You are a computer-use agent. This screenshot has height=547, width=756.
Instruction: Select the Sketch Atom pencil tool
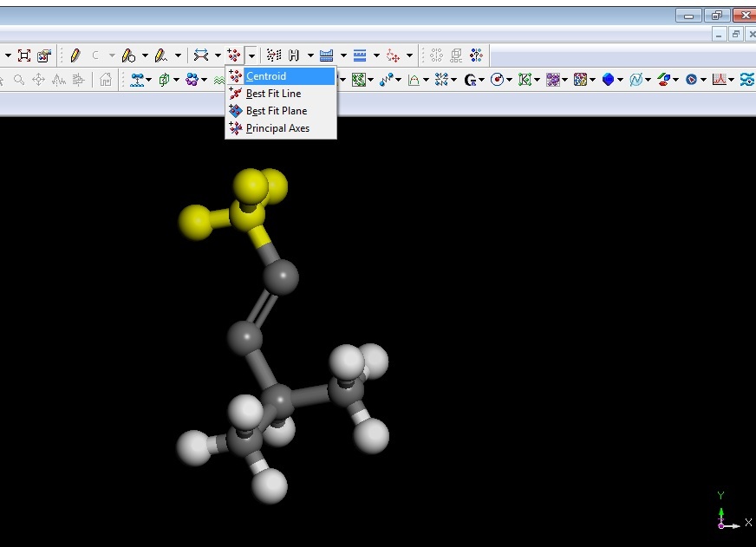click(x=75, y=55)
